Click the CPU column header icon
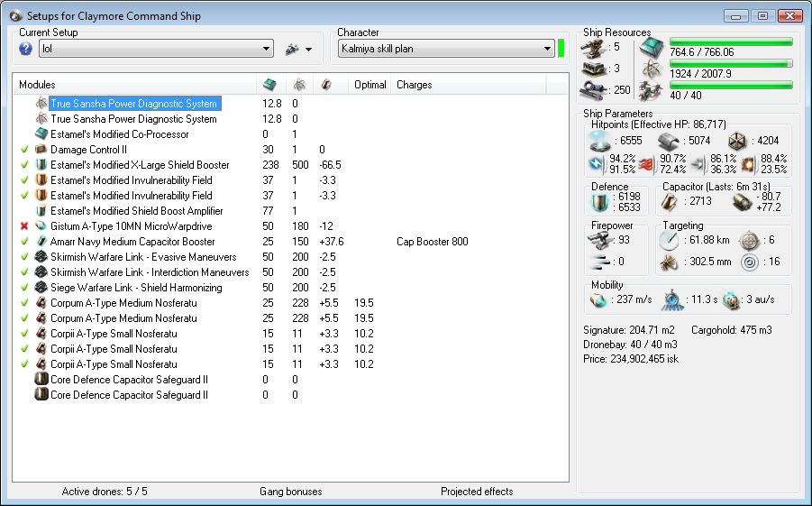The width and height of the screenshot is (812, 506). click(x=269, y=85)
